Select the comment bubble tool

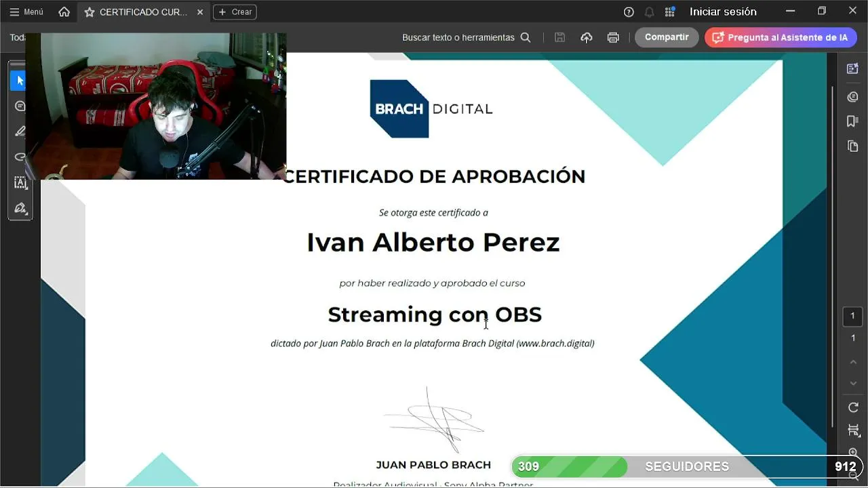[x=20, y=106]
